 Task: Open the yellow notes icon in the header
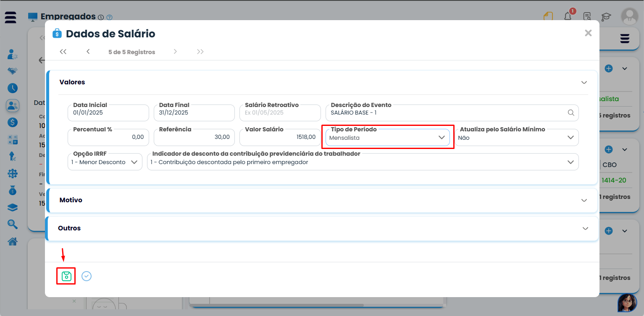(x=548, y=16)
